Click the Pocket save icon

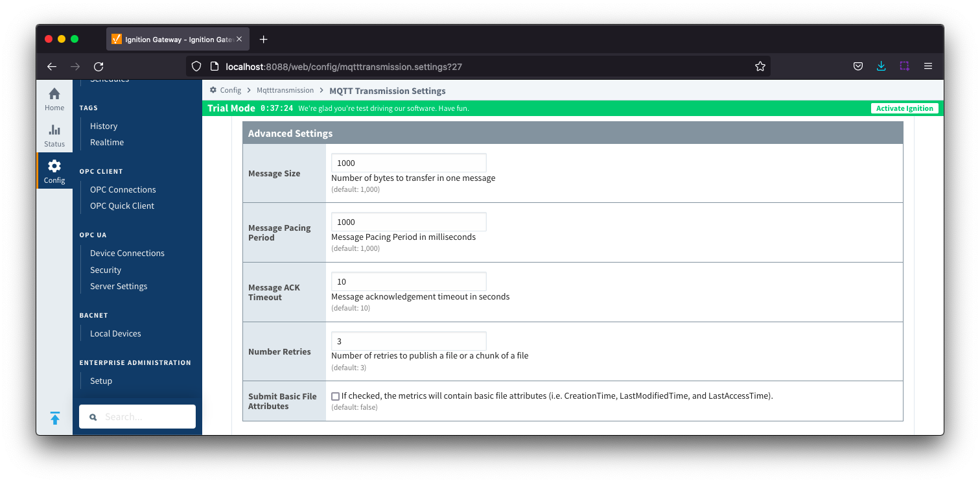[857, 66]
